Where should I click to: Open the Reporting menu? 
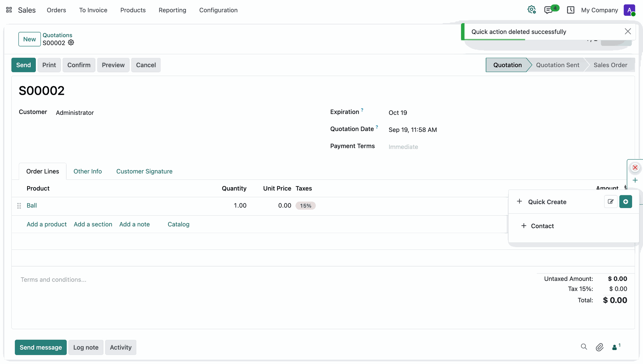pos(172,10)
